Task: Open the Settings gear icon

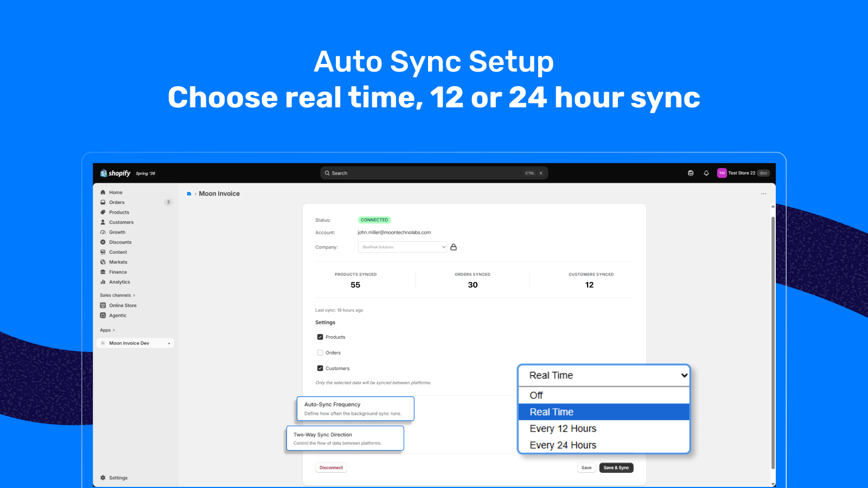Action: (x=103, y=478)
